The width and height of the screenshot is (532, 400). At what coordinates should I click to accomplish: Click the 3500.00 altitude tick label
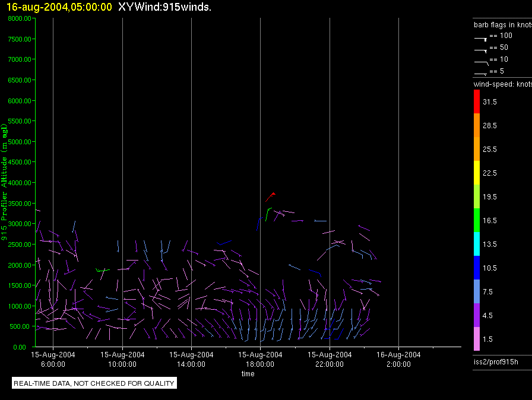[20, 204]
